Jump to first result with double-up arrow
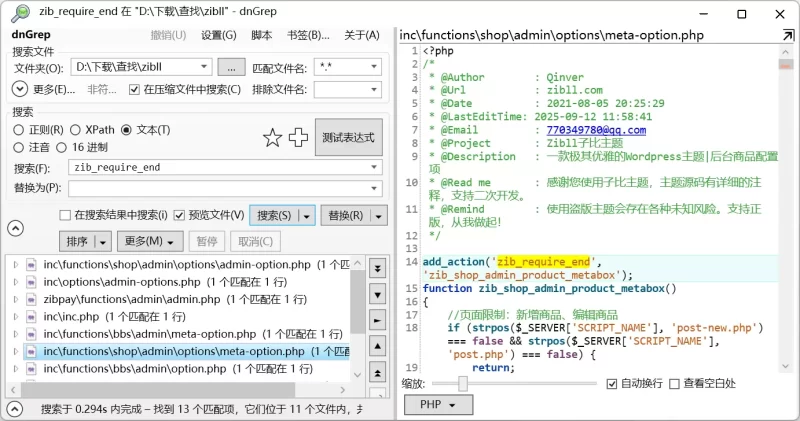This screenshot has width=800, height=421. click(378, 373)
